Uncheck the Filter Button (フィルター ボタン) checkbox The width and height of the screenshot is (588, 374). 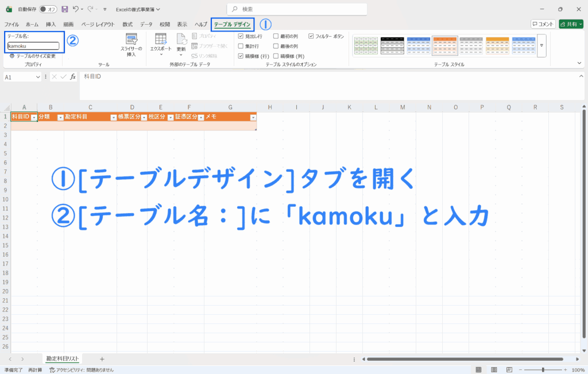tap(311, 36)
